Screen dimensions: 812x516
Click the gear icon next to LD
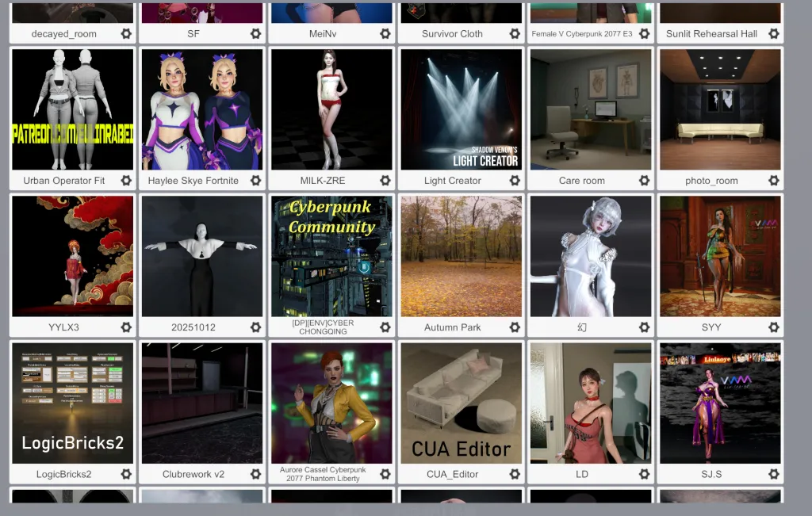644,474
